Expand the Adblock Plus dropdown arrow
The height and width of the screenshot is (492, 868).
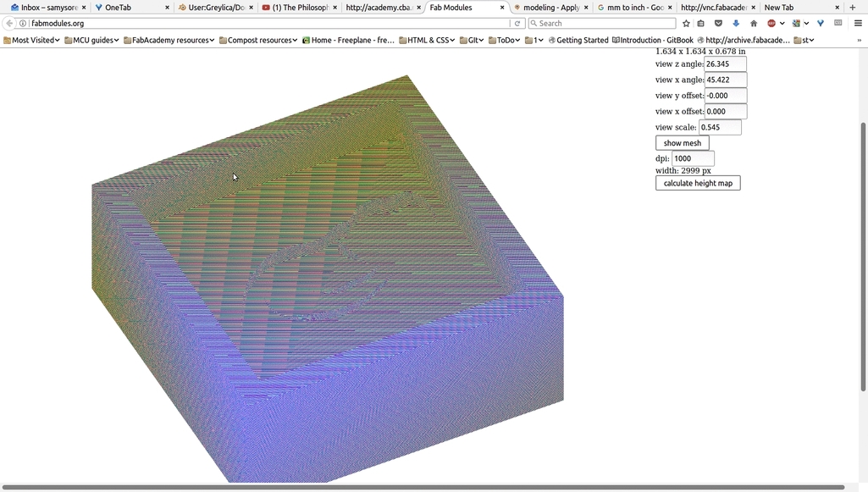(782, 23)
